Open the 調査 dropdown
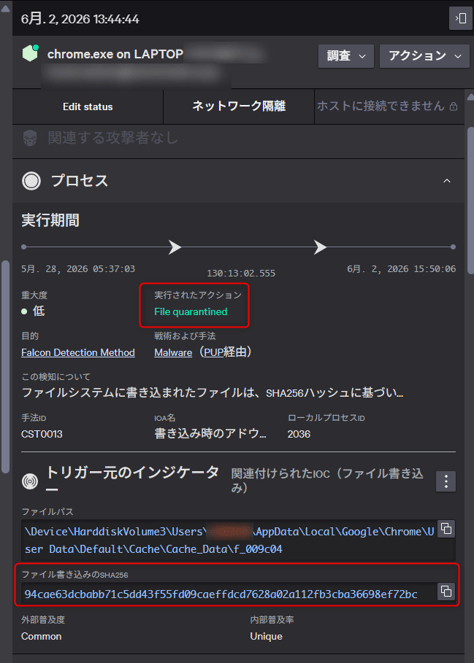Screen dimensions: 474x663 coord(346,56)
